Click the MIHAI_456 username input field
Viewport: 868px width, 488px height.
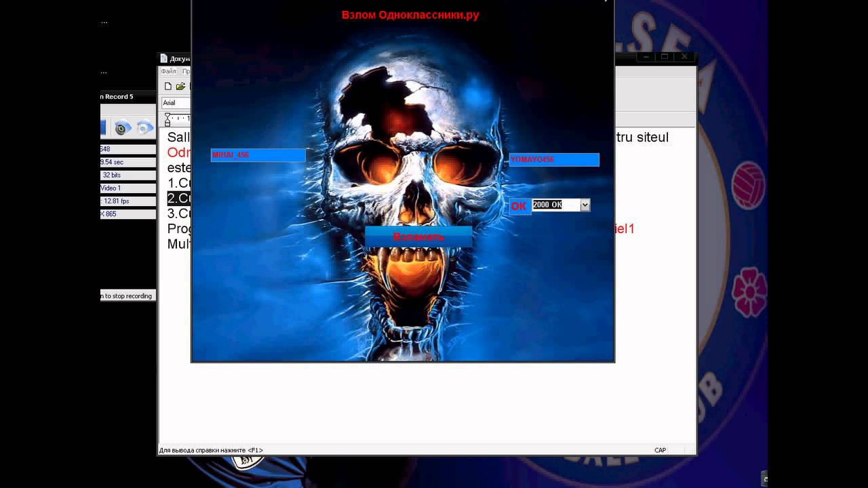coord(258,155)
